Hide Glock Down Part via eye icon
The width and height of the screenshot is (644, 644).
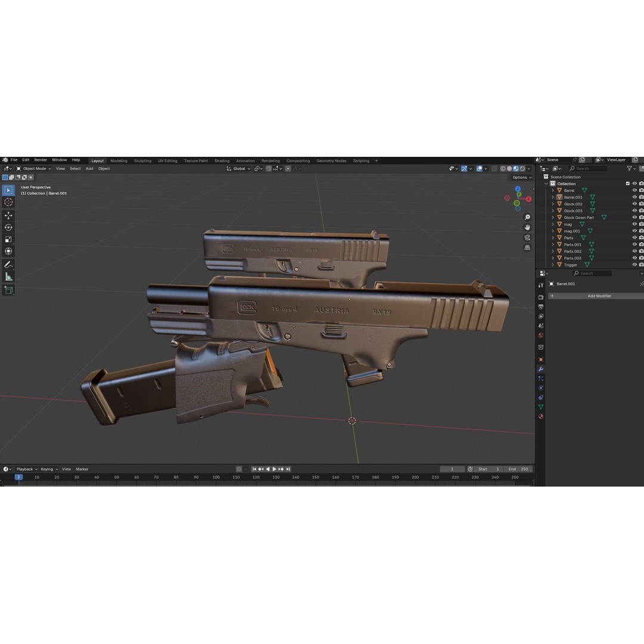click(634, 217)
